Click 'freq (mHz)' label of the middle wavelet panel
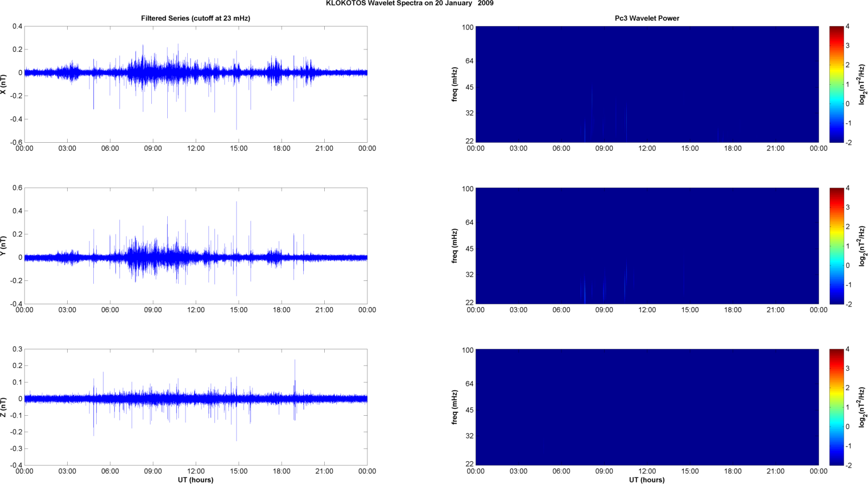Screen dimensions: 868x484 click(455, 246)
